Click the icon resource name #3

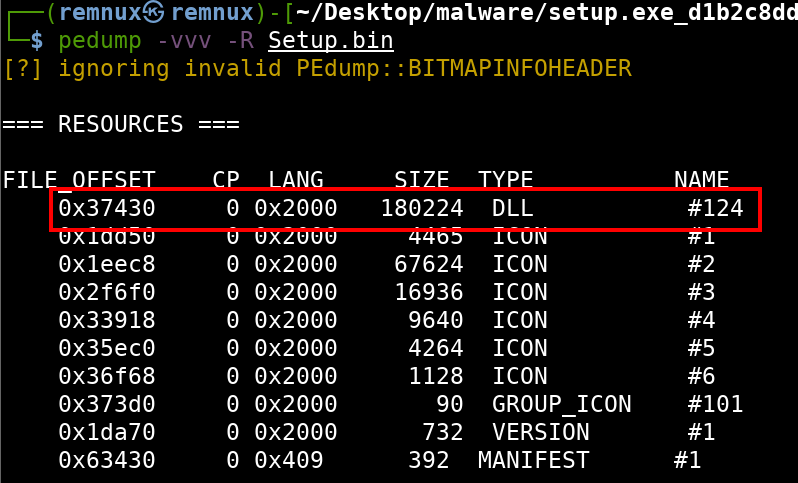pyautogui.click(x=702, y=292)
